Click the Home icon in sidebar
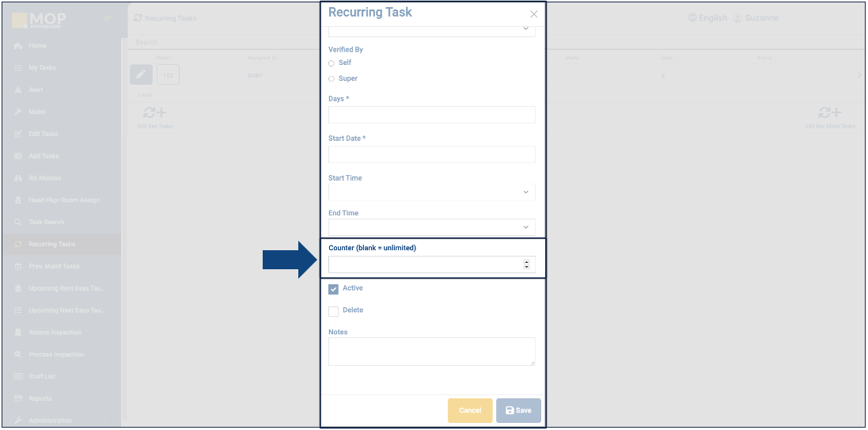This screenshot has width=868, height=430. point(17,46)
